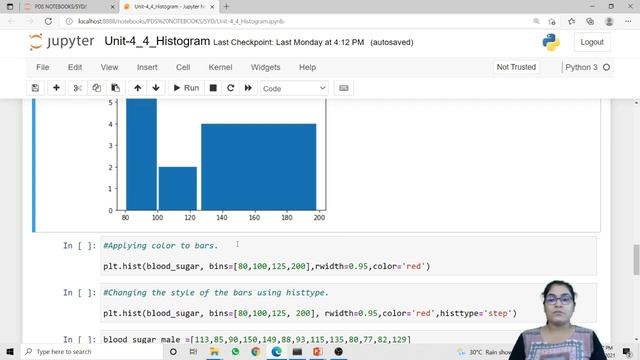Viewport: 640px width, 360px height.
Task: Open the Insert menu
Action: pyautogui.click(x=147, y=67)
